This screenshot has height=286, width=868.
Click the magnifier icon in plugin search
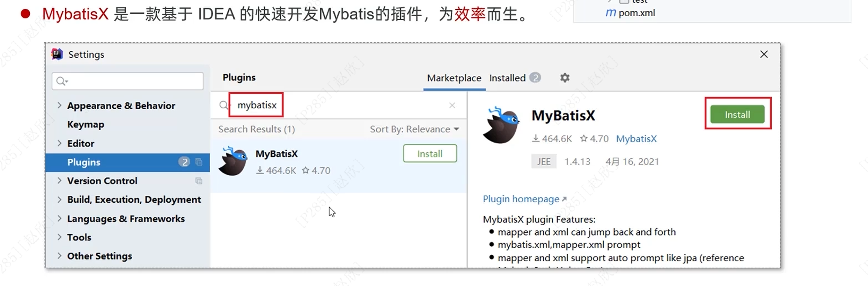click(224, 105)
